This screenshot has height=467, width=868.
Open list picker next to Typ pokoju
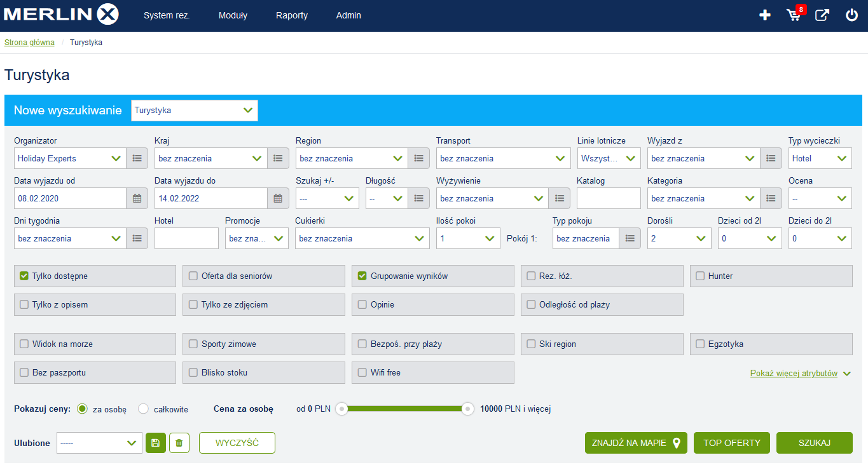pos(630,238)
